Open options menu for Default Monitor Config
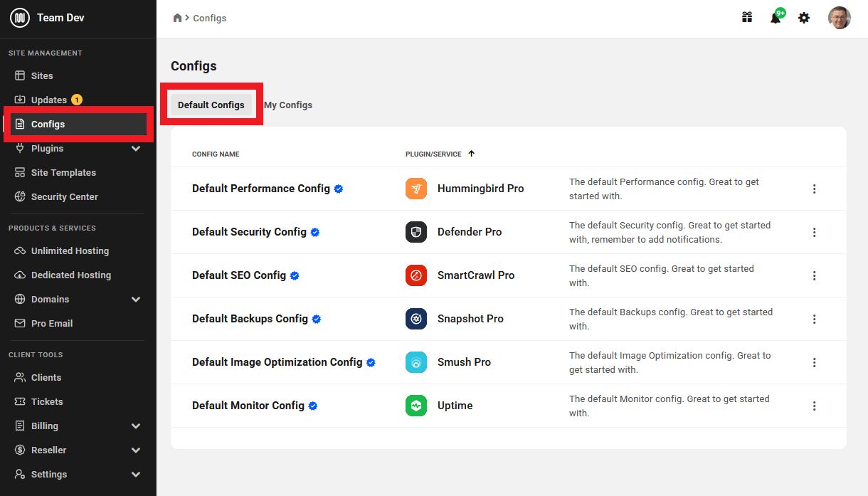This screenshot has height=496, width=868. pyautogui.click(x=815, y=406)
